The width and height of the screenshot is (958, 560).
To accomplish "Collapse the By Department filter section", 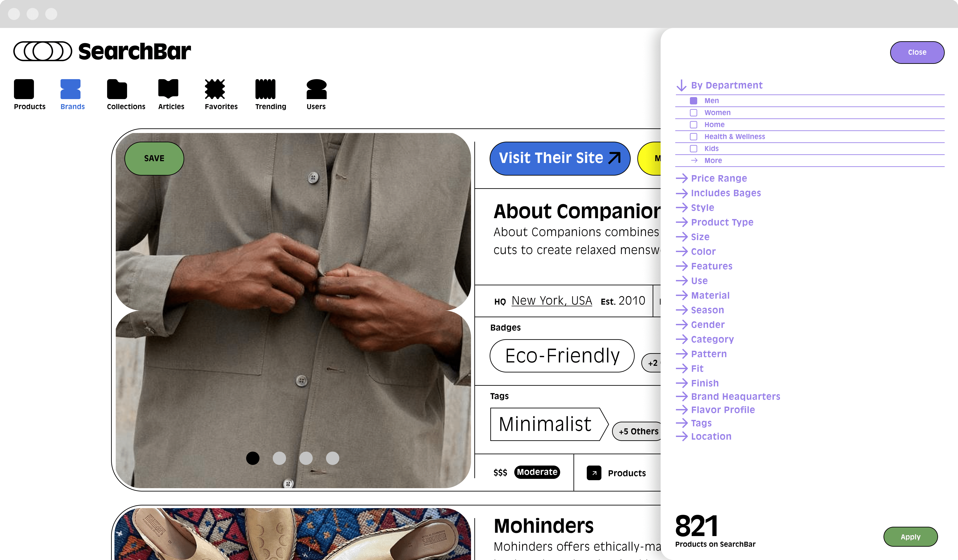I will pos(726,85).
